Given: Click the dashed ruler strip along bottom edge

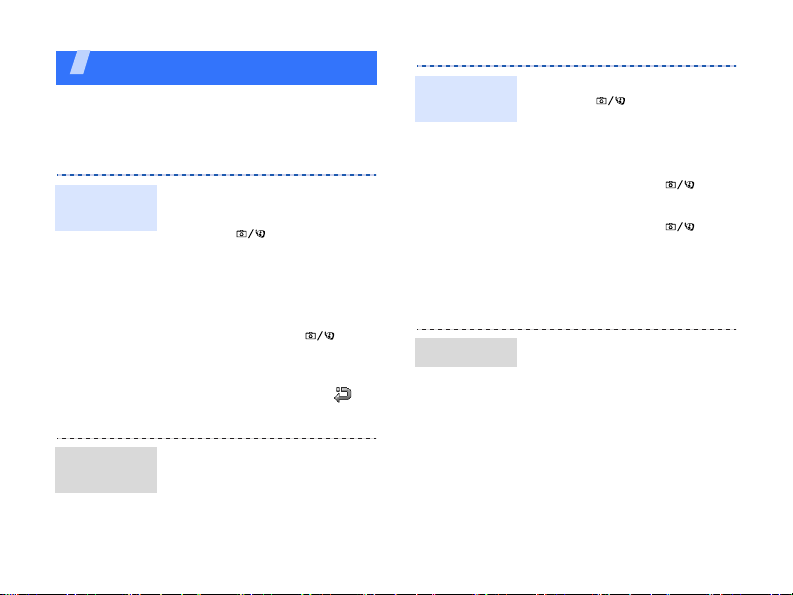Looking at the screenshot, I should tap(396, 593).
